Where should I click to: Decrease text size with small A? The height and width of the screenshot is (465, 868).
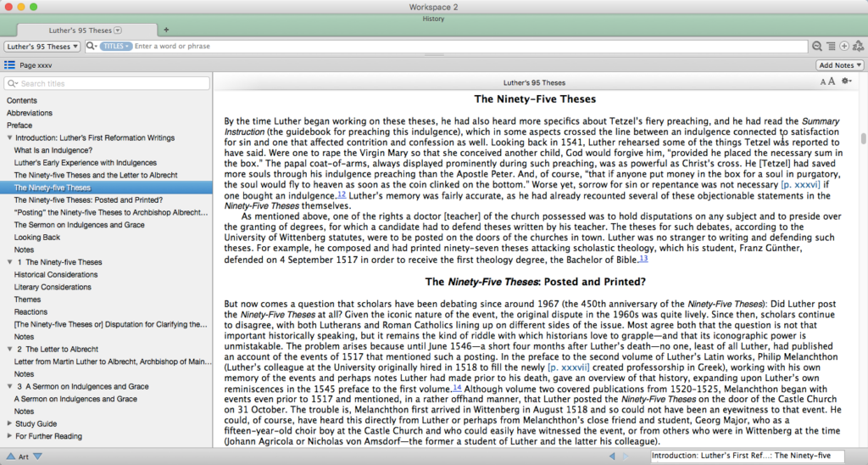coord(822,82)
